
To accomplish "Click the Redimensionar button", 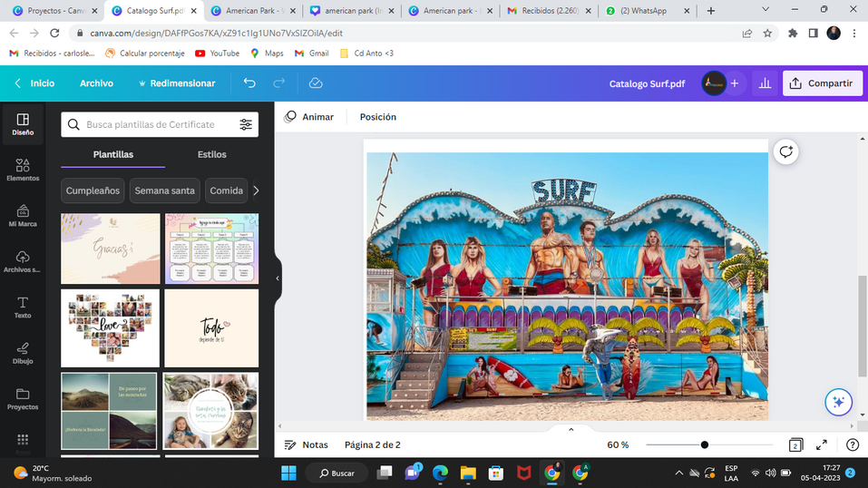I will point(177,83).
